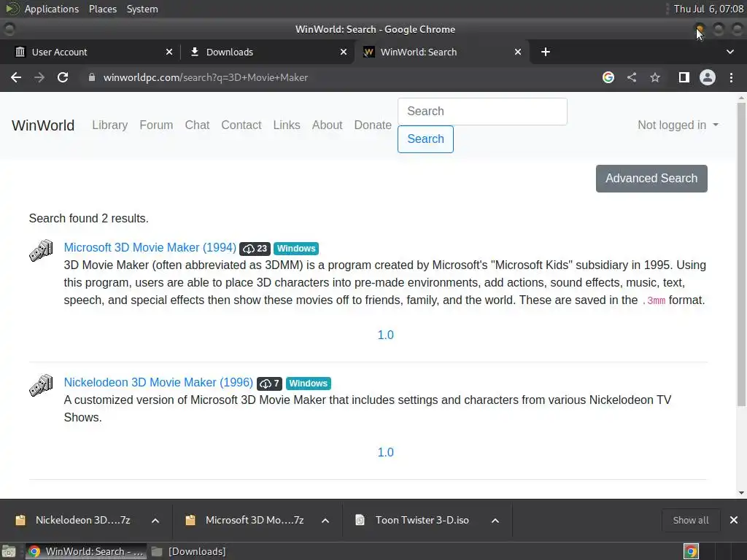Open the Library nav link
The height and width of the screenshot is (560, 747).
109,125
